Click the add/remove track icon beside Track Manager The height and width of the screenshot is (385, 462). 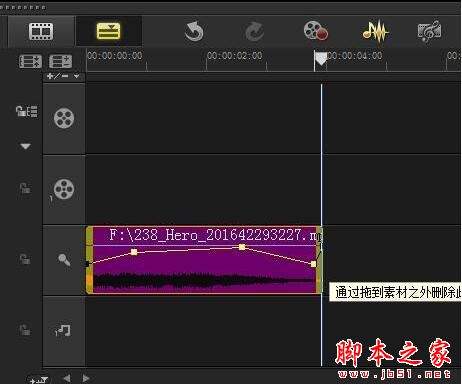point(60,61)
